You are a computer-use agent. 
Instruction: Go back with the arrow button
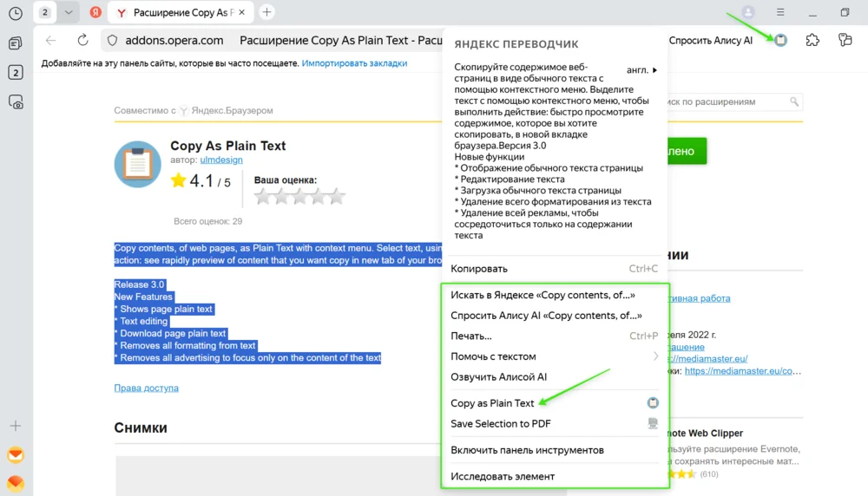pos(51,41)
